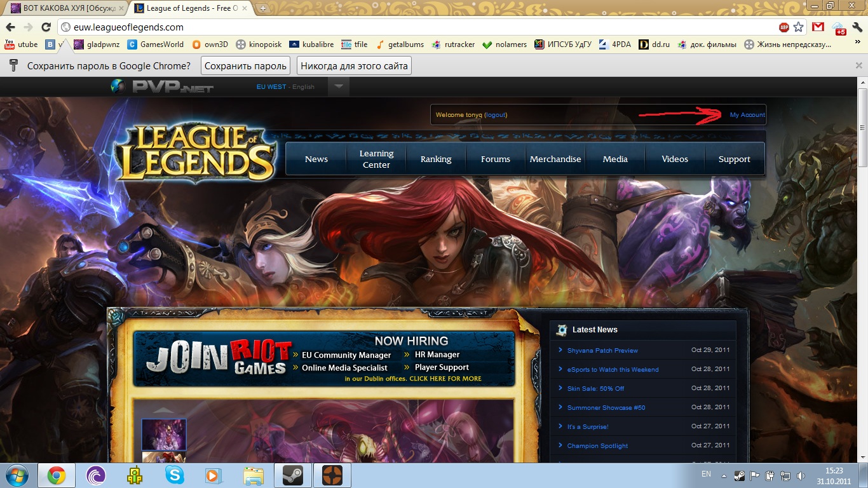The height and width of the screenshot is (488, 868).
Task: Open the own3D bookmark
Action: [x=210, y=44]
